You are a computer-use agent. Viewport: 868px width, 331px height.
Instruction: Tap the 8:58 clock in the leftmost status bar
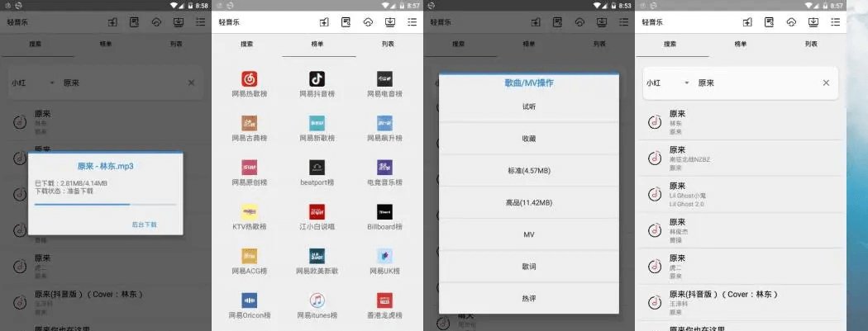click(202, 6)
